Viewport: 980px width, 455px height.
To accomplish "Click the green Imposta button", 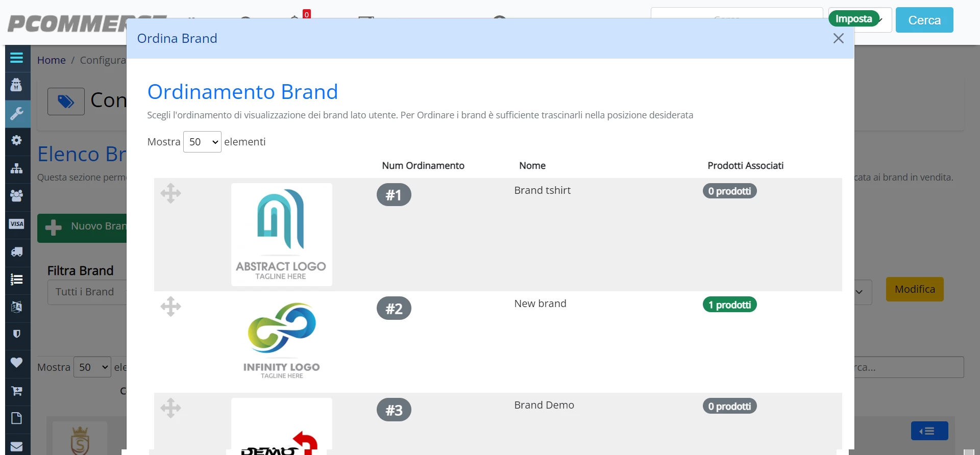I will coord(854,19).
